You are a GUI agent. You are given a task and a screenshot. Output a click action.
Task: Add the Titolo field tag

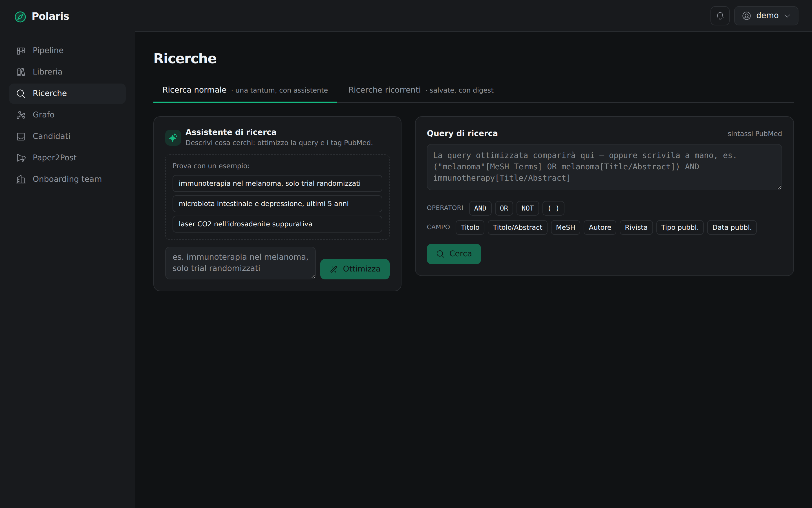tap(470, 227)
